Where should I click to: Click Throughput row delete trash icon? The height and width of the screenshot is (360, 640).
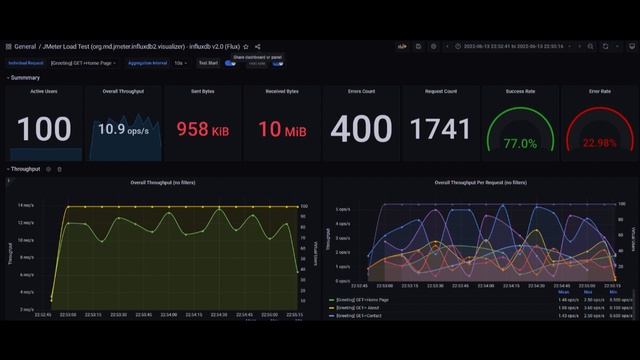click(x=59, y=169)
